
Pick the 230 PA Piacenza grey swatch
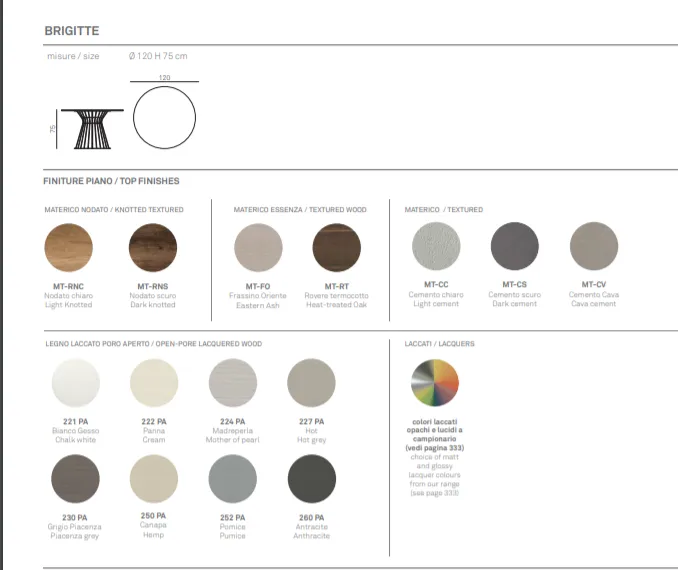tap(75, 479)
